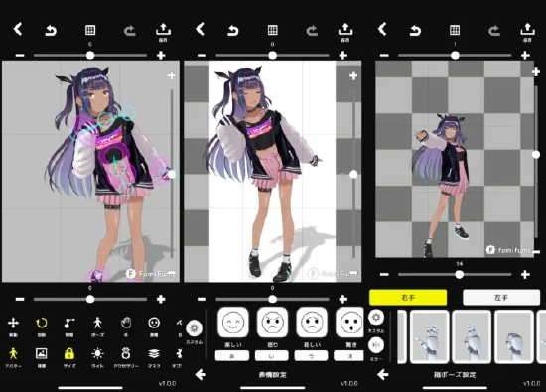Decrease the left panel's top slider with minus

(x=20, y=55)
